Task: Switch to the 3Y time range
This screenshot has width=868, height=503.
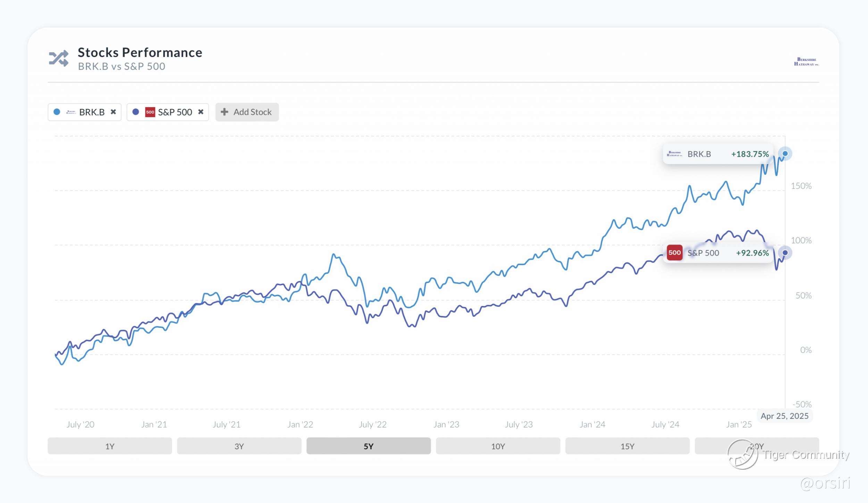Action: [x=239, y=446]
